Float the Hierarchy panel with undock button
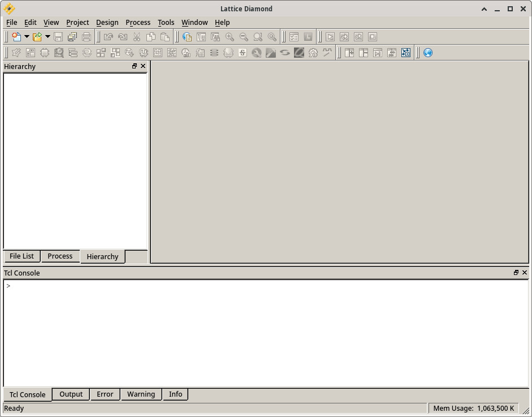532x417 pixels. 135,66
